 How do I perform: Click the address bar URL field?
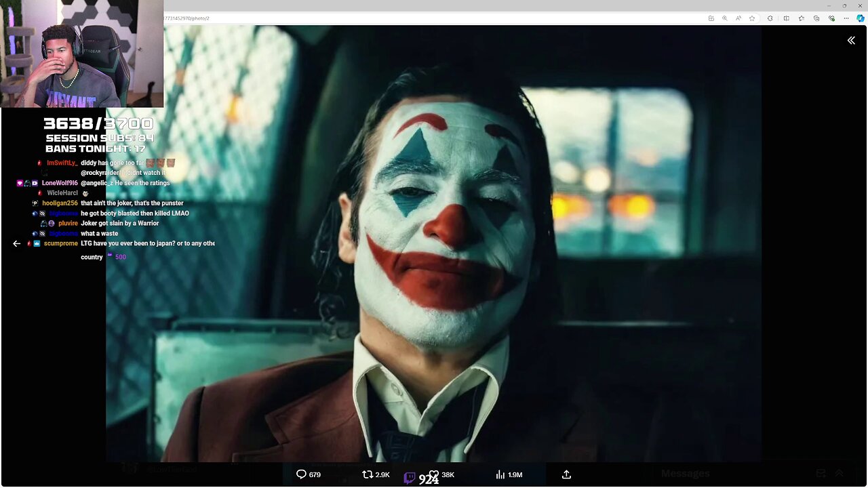[434, 18]
